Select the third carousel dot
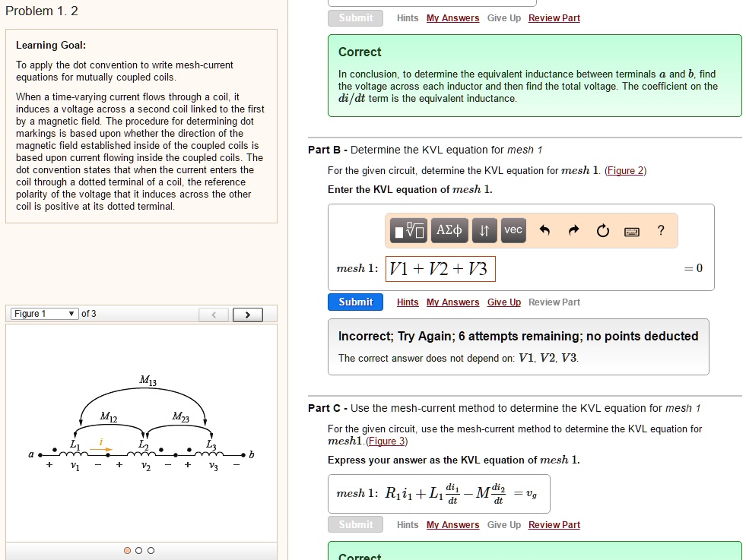 point(151,549)
